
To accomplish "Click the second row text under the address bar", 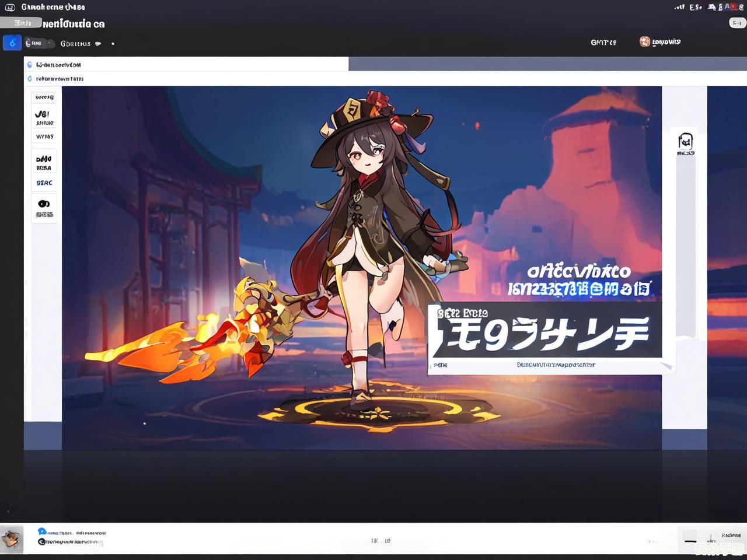I will coord(60,79).
